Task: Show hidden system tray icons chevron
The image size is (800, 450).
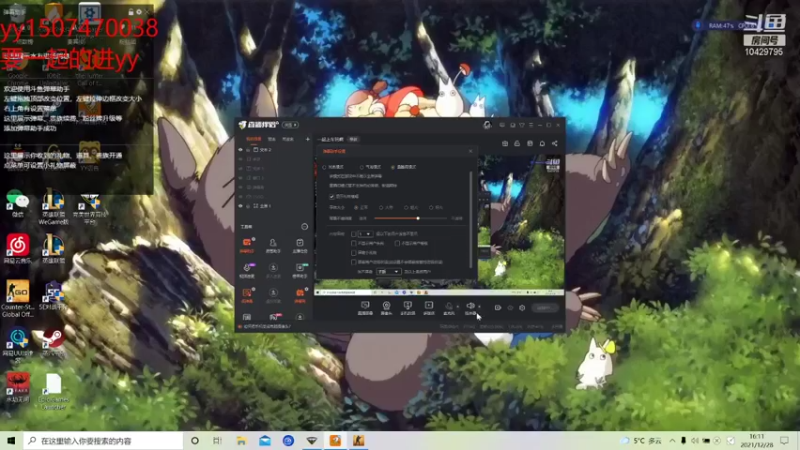Action: coord(672,440)
